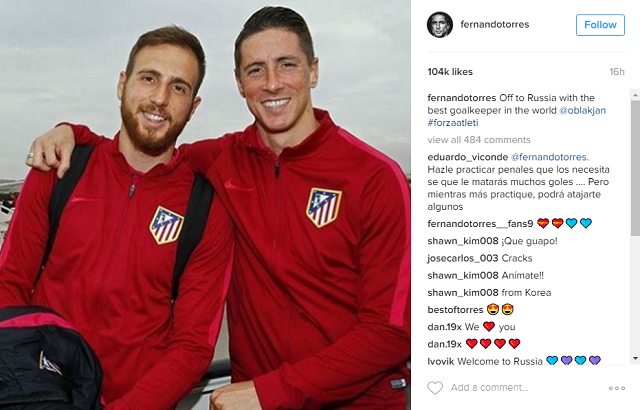Screen dimensions: 640x410
Task: Open eduardo_viconde commenter profile
Action: pos(467,157)
